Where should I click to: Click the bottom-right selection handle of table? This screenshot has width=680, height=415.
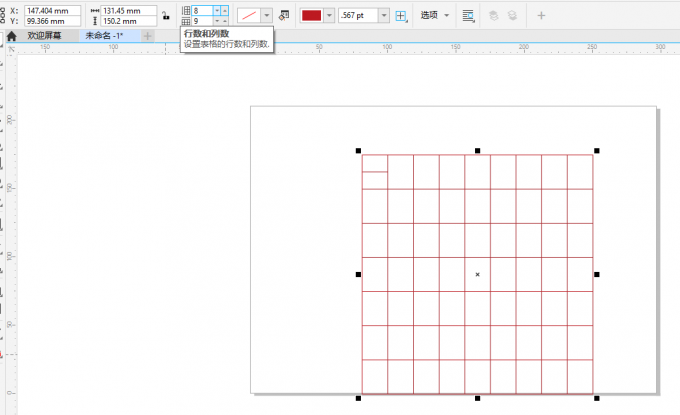point(597,398)
